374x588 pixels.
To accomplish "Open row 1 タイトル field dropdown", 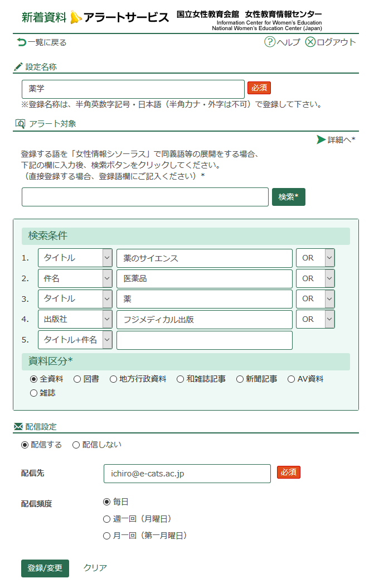I will pyautogui.click(x=75, y=258).
